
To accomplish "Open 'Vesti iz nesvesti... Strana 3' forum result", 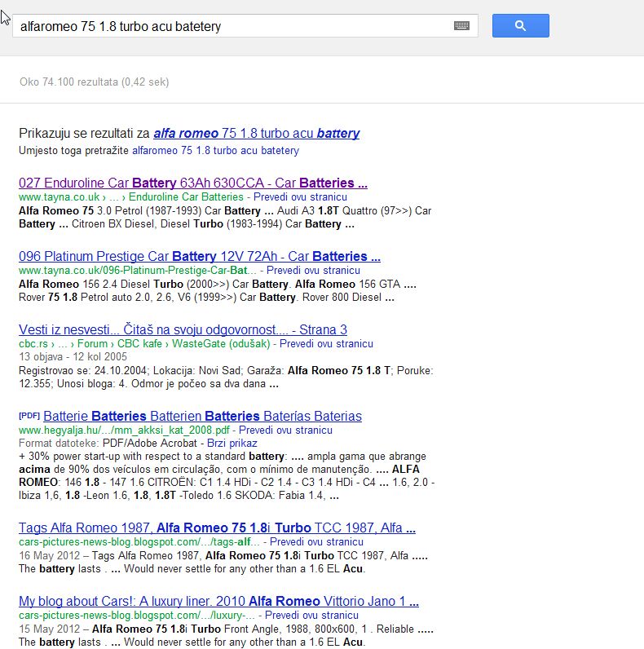I will [x=183, y=329].
